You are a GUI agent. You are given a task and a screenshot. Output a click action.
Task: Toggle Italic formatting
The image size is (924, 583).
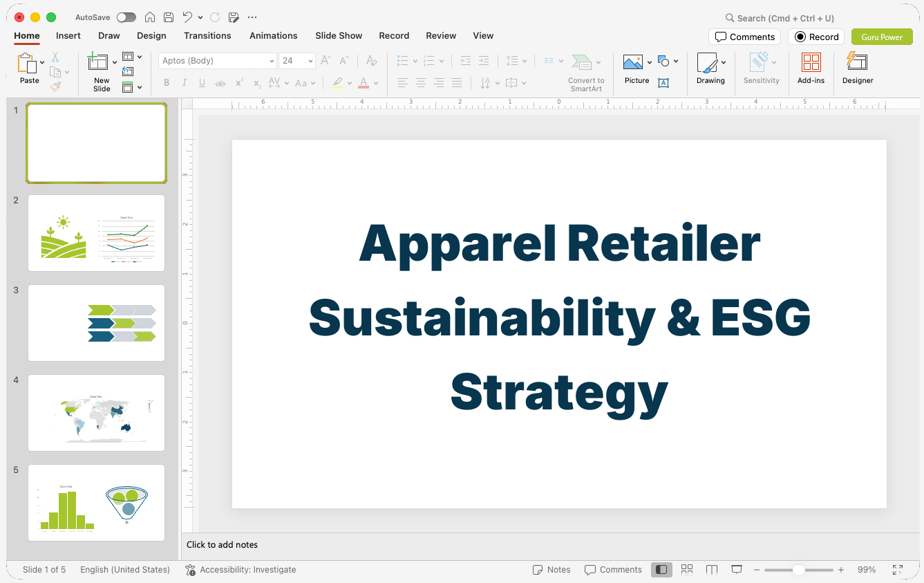185,83
